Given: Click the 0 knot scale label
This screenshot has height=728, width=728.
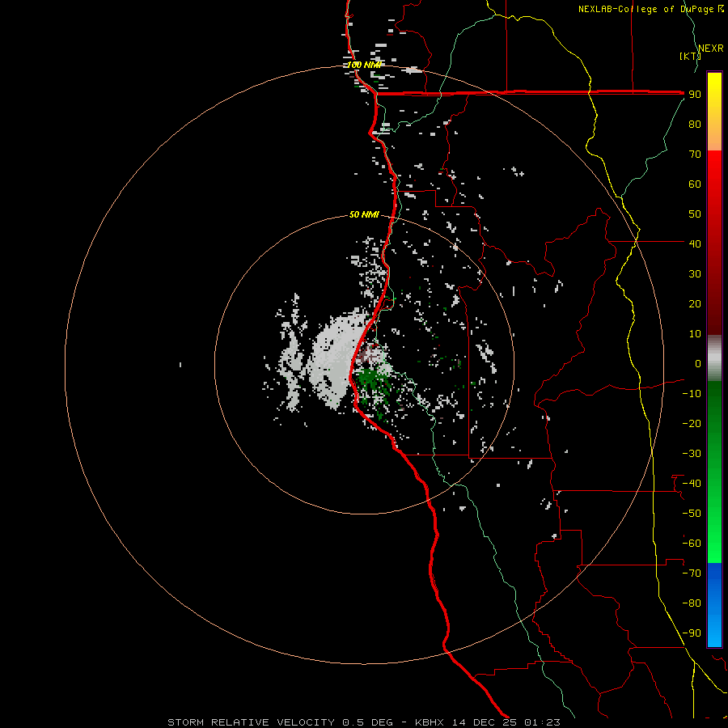Looking at the screenshot, I should tap(698, 363).
